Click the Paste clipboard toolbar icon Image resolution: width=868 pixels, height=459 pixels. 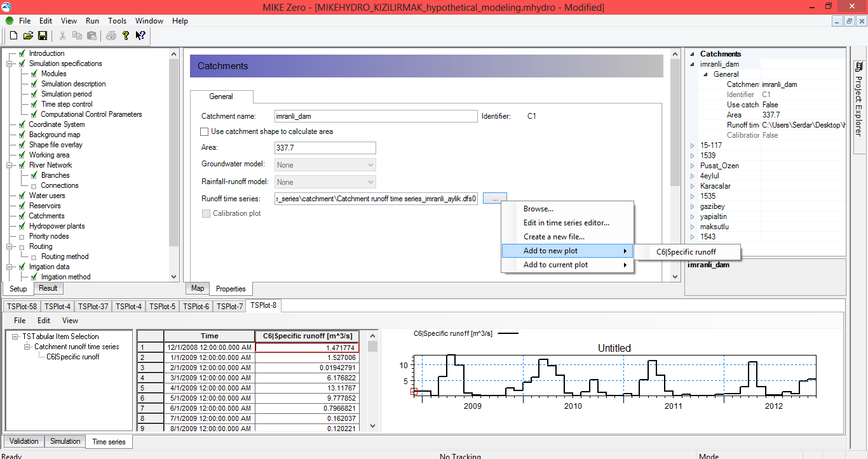92,36
